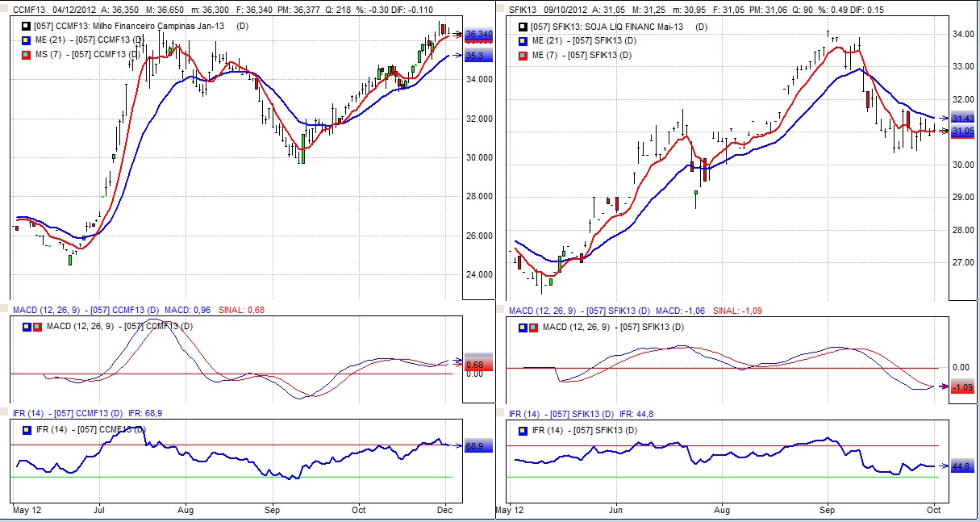Viewport: 980px width, 522px height.
Task: Click the blue ME (21) legend icon for CCMF13
Action: click(x=27, y=40)
